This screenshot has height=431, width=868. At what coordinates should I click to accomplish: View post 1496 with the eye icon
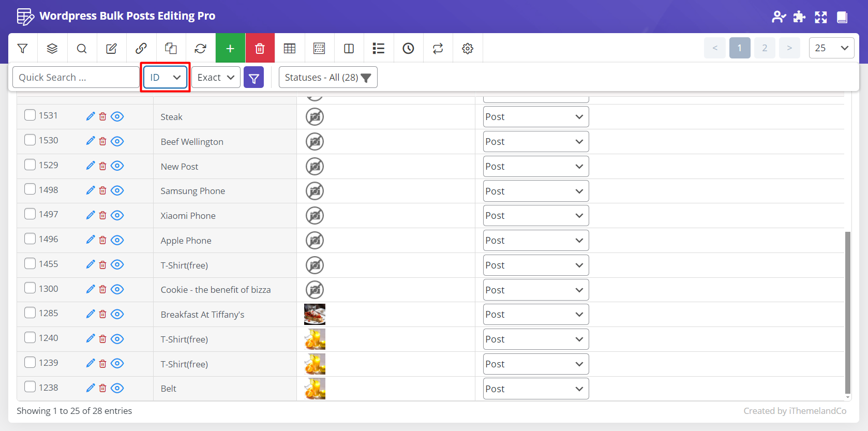(117, 240)
